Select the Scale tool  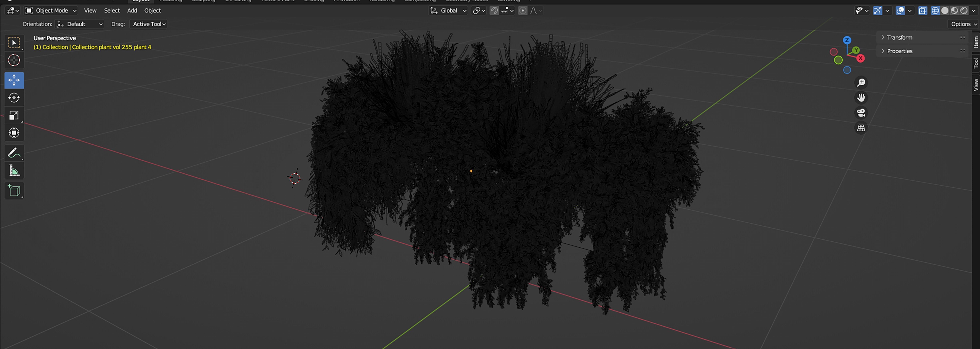tap(14, 115)
